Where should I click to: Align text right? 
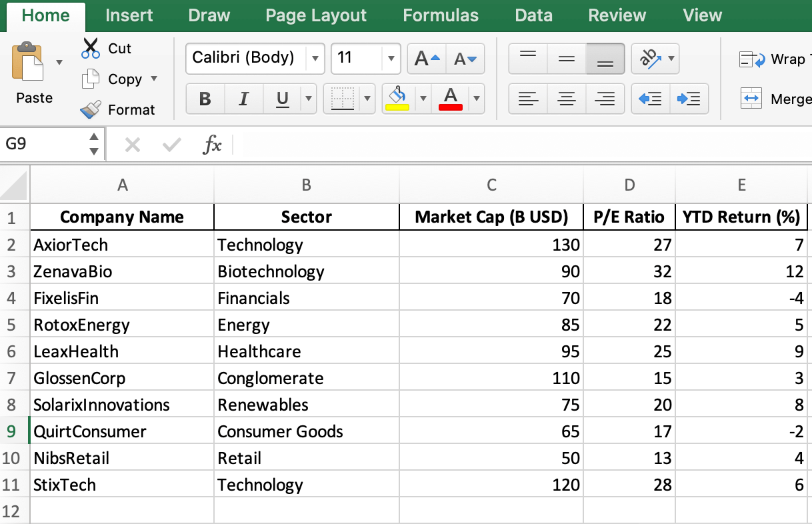(605, 99)
